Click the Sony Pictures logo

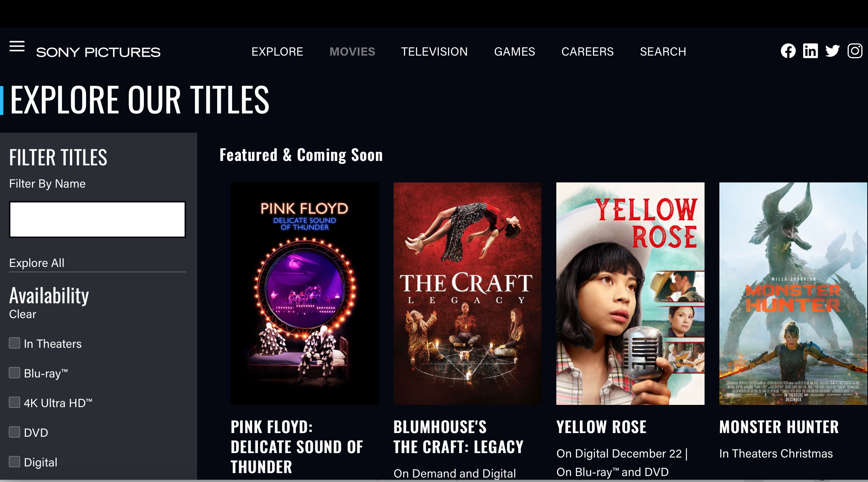(x=98, y=52)
